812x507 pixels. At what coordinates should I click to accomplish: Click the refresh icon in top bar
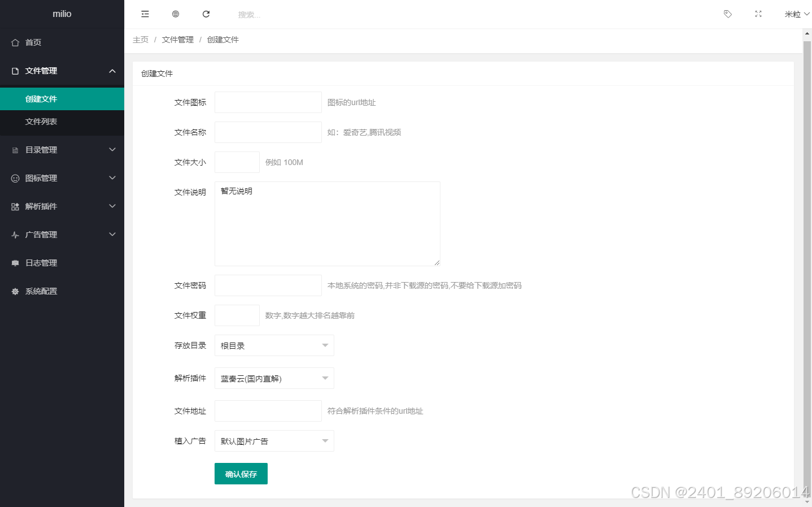coord(206,14)
